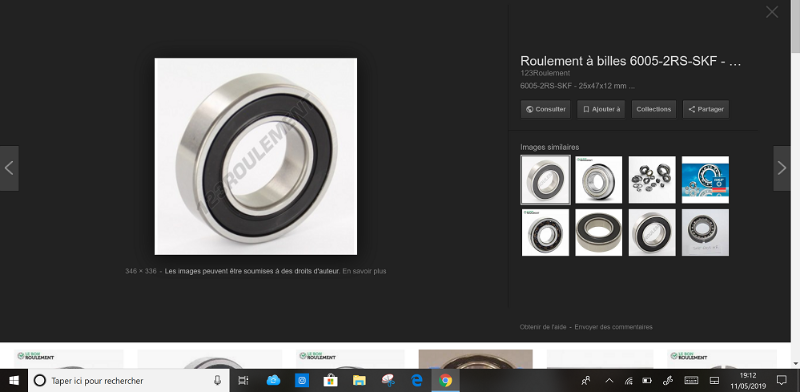
Task: Go to the previous image arrow
Action: pyautogui.click(x=9, y=168)
